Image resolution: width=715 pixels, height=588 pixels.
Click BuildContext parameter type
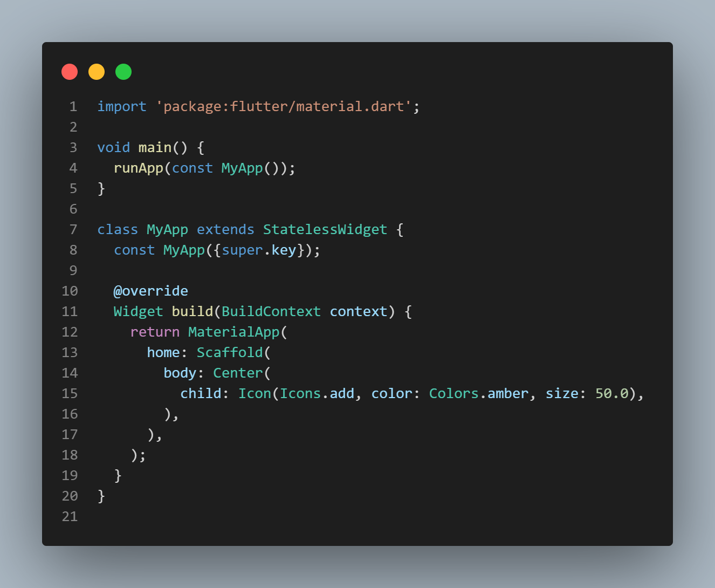coord(271,311)
